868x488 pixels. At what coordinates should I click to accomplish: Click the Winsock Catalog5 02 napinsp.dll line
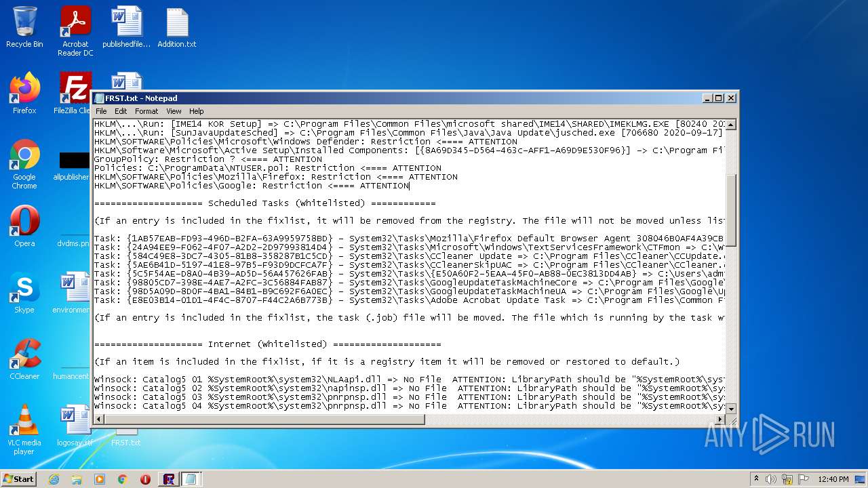pos(410,388)
